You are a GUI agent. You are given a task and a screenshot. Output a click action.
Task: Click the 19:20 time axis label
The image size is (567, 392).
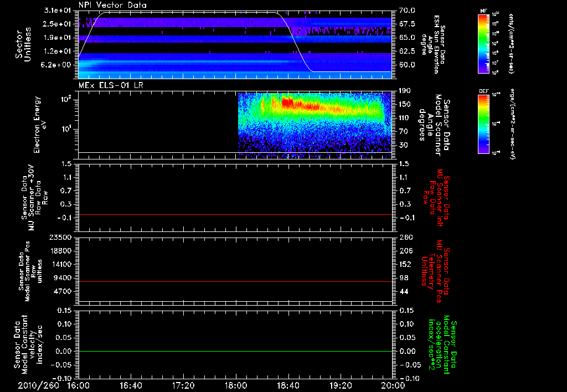tap(341, 385)
